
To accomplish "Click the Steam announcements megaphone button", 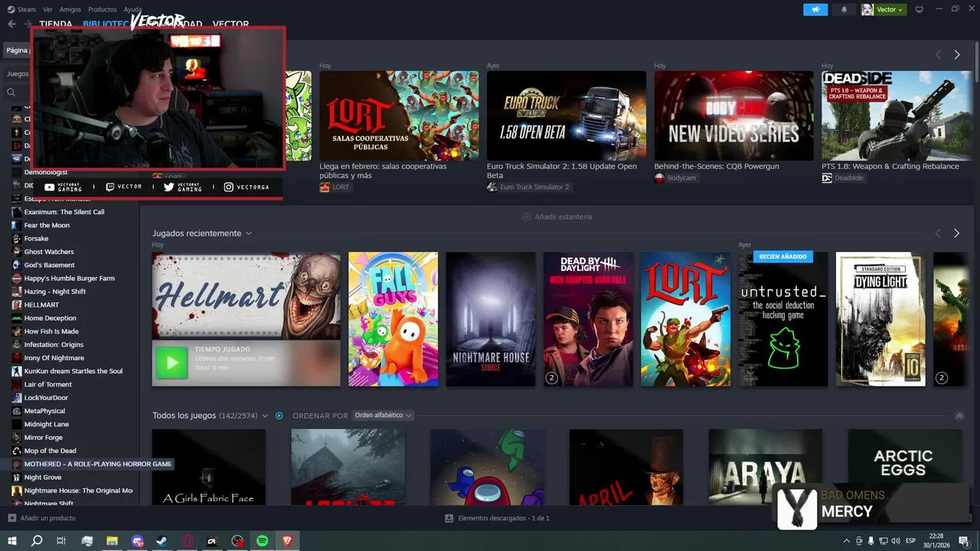I will (815, 9).
